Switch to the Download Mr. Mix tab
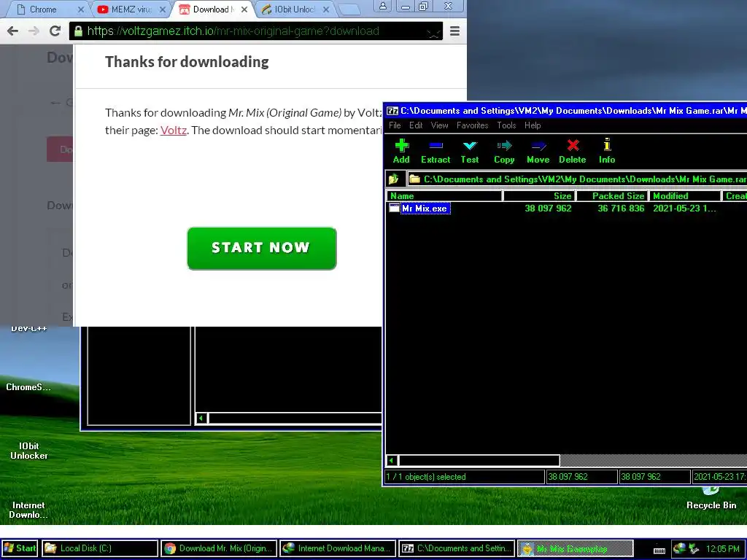Screen dimensions: 747x560 pyautogui.click(x=214, y=9)
